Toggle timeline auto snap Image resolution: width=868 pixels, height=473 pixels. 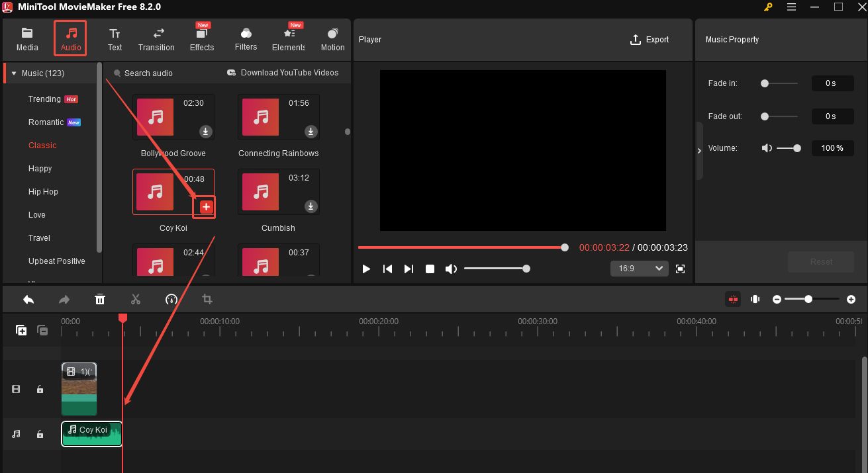click(733, 300)
